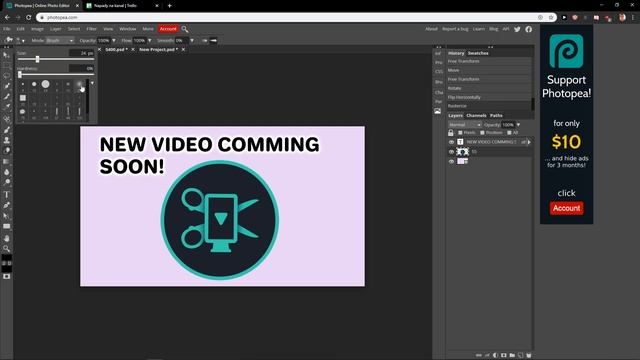Select the Gradient tool

tap(7, 162)
